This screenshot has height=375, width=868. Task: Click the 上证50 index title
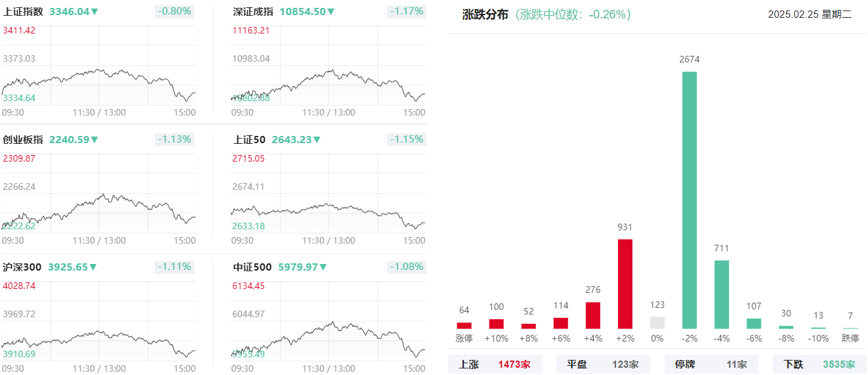(x=249, y=139)
